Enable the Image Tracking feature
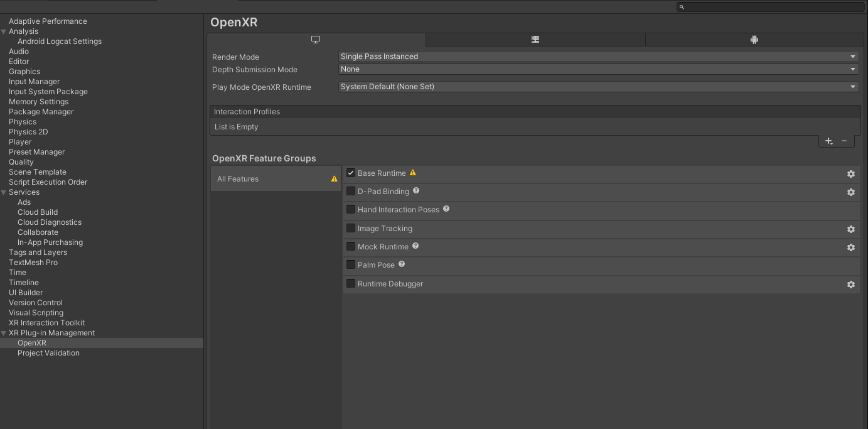868x429 pixels. 351,228
